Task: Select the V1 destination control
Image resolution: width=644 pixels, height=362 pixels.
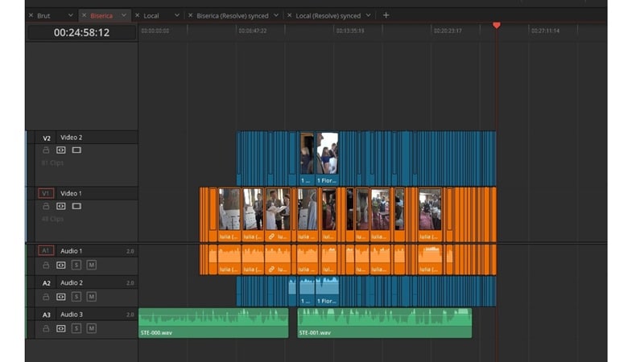Action: [x=46, y=193]
